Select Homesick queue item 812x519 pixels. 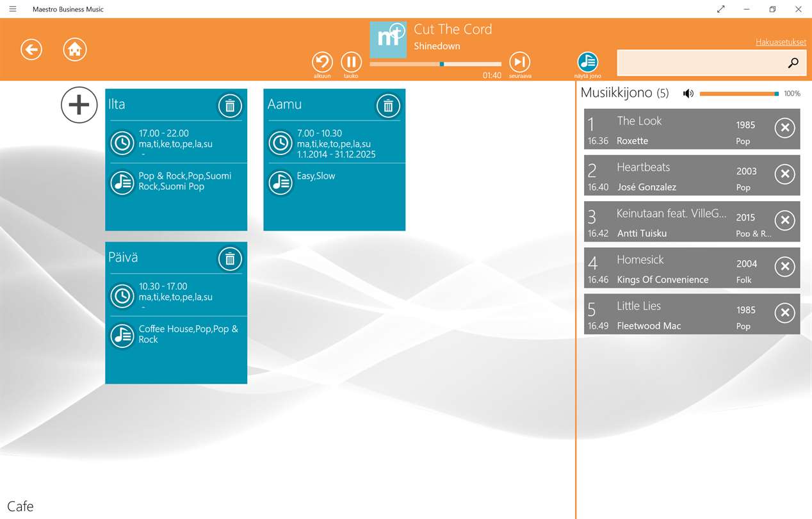[x=692, y=267]
